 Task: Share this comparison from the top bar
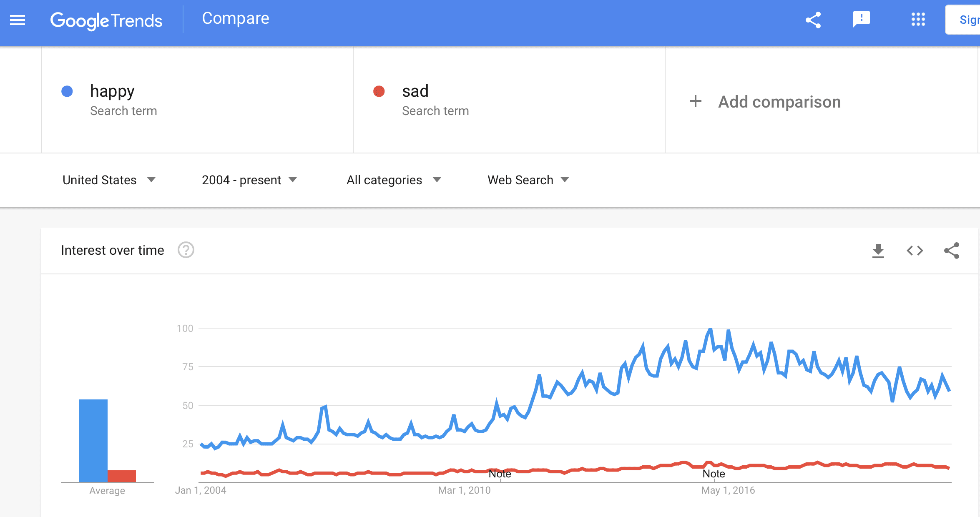click(813, 19)
